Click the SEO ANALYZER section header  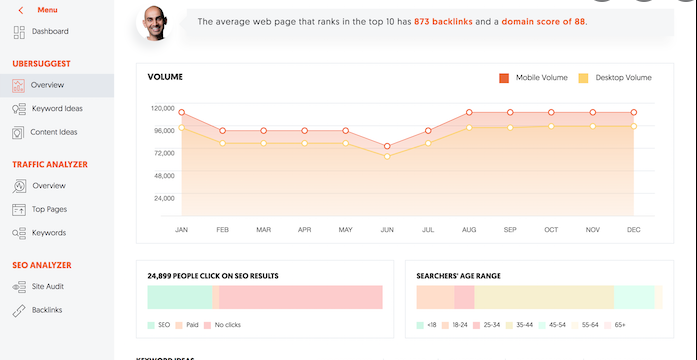click(42, 265)
